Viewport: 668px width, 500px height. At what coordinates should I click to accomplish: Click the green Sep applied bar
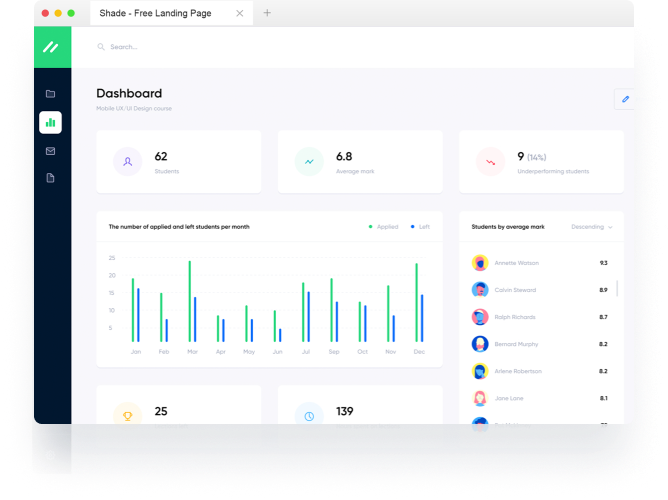[331, 310]
